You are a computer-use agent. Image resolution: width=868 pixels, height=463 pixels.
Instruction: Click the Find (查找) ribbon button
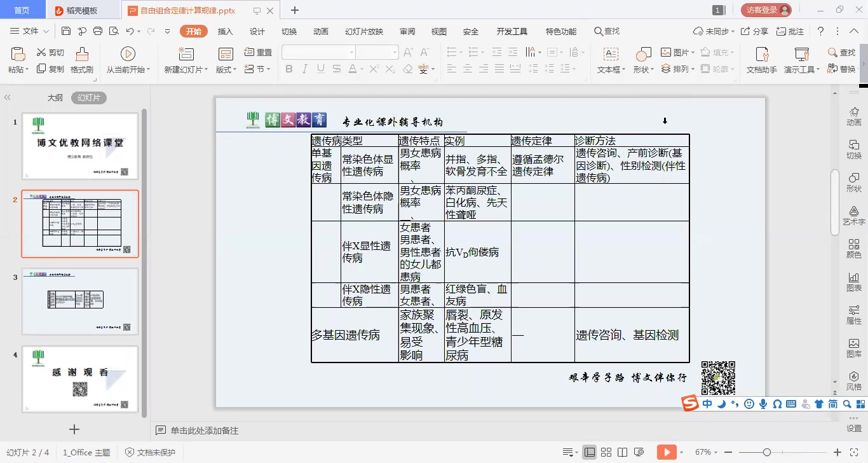(843, 53)
